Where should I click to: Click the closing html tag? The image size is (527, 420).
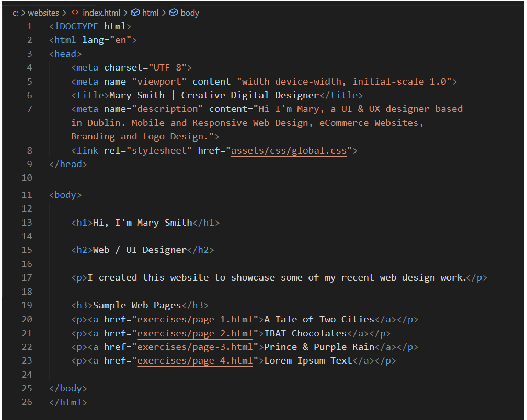[x=68, y=402]
